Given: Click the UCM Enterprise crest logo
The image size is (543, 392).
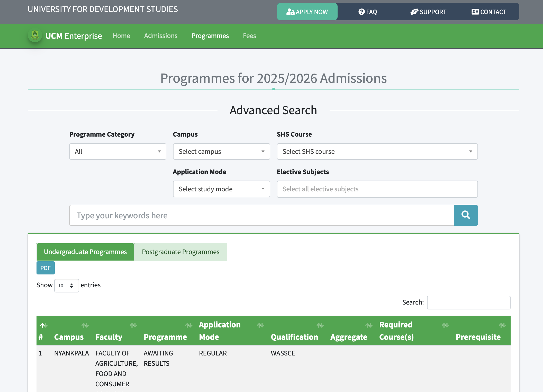Looking at the screenshot, I should (35, 35).
